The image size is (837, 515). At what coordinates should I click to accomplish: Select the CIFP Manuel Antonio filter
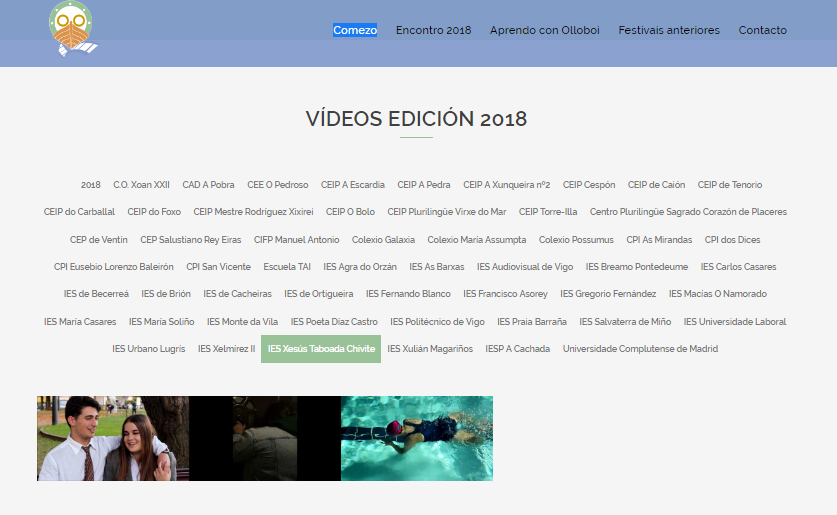tap(296, 240)
